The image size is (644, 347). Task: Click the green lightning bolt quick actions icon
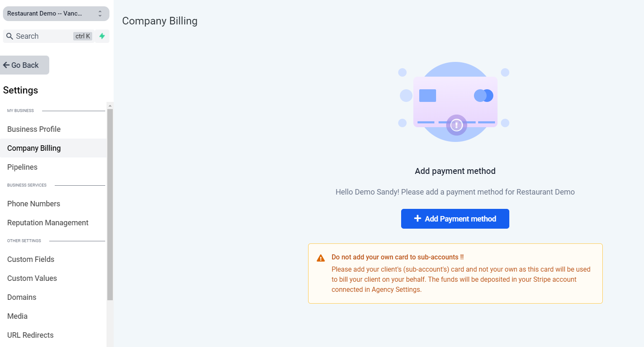click(x=102, y=36)
